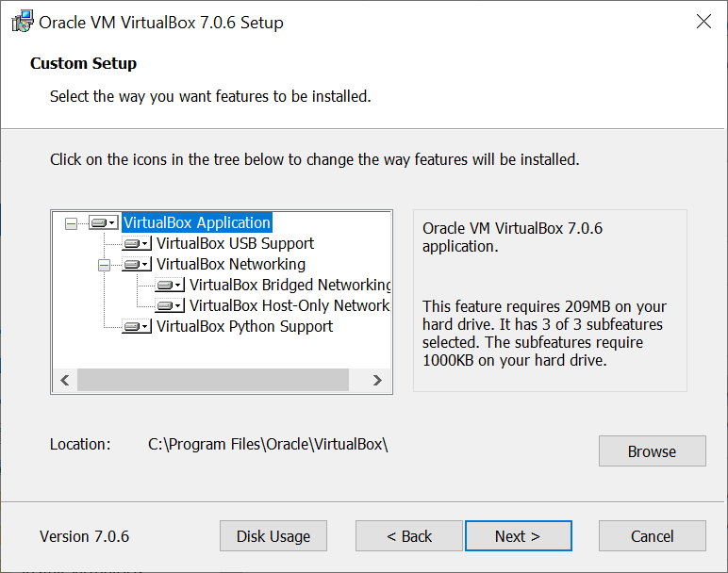728x573 pixels.
Task: Cancel the VirtualBox setup
Action: pos(652,536)
